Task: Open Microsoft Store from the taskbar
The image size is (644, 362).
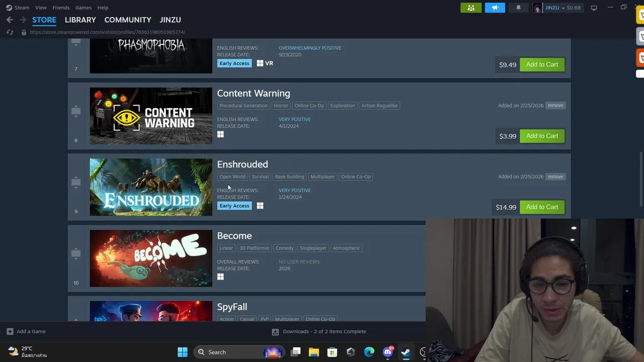Action: click(332, 352)
